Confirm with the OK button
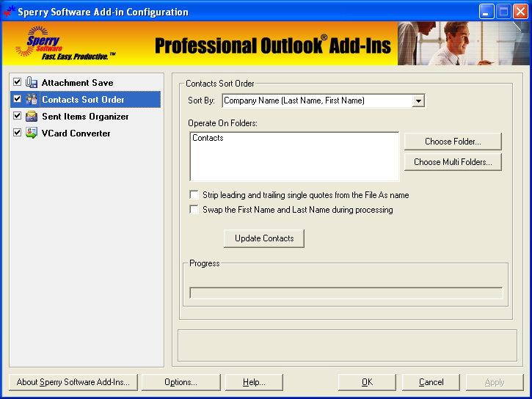Image resolution: width=532 pixels, height=399 pixels. [x=367, y=382]
